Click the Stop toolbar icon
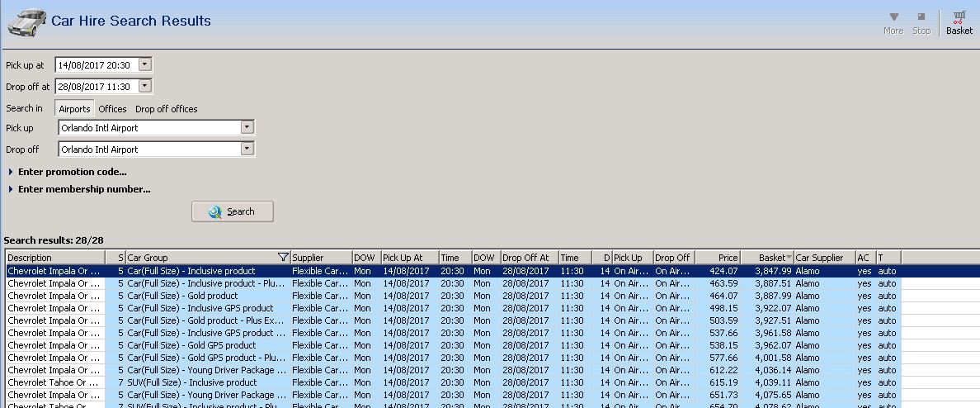 point(921,23)
